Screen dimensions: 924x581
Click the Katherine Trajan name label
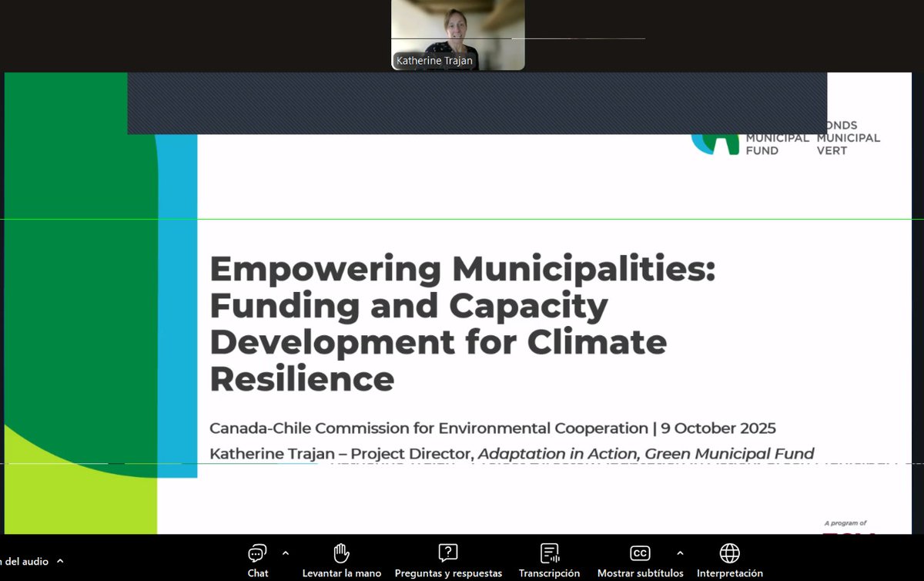coord(434,60)
